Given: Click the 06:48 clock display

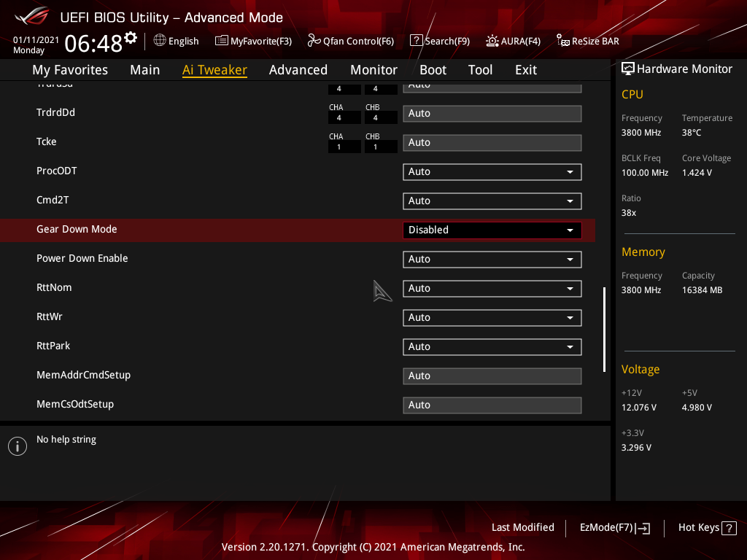Looking at the screenshot, I should (93, 44).
